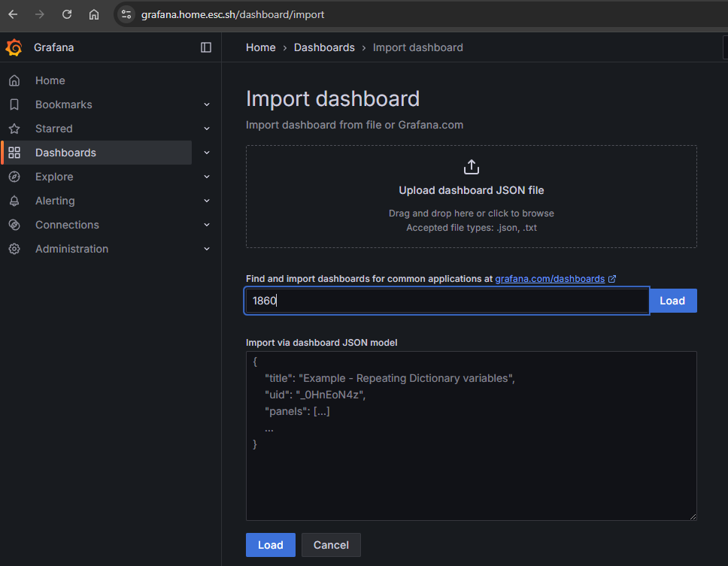The width and height of the screenshot is (728, 566).
Task: Open Explore in the sidebar
Action: [x=54, y=177]
